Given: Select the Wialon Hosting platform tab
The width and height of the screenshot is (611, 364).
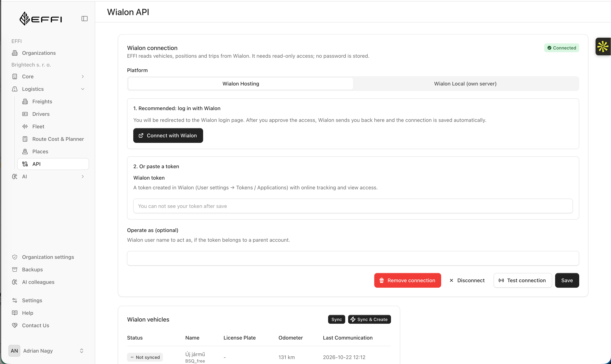Looking at the screenshot, I should 241,84.
